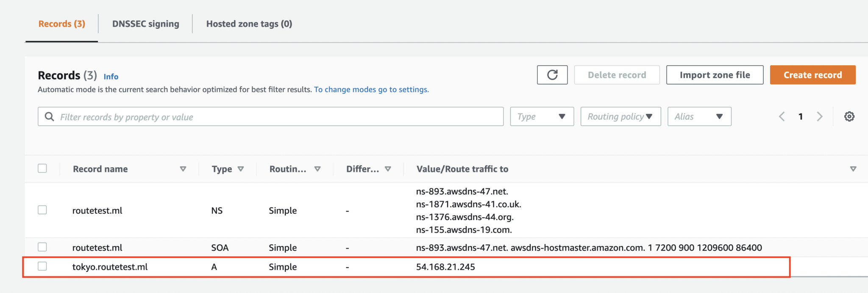Select the tokyo.routetest.ml record checkbox
The width and height of the screenshot is (868, 293).
coord(42,266)
